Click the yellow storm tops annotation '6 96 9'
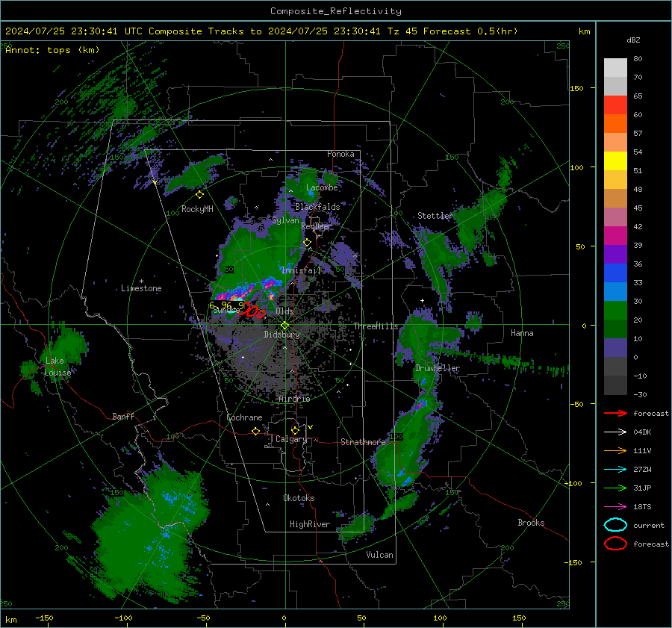Viewport: 672px width, 628px height. click(227, 305)
